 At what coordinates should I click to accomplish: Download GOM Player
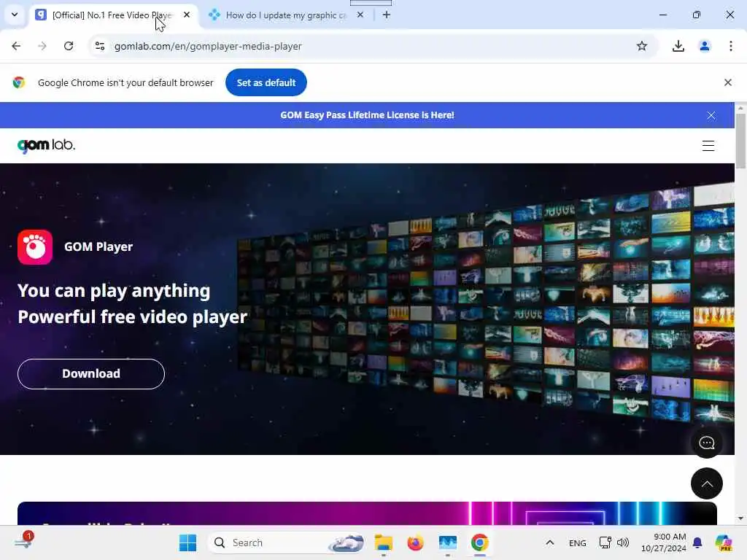[91, 374]
